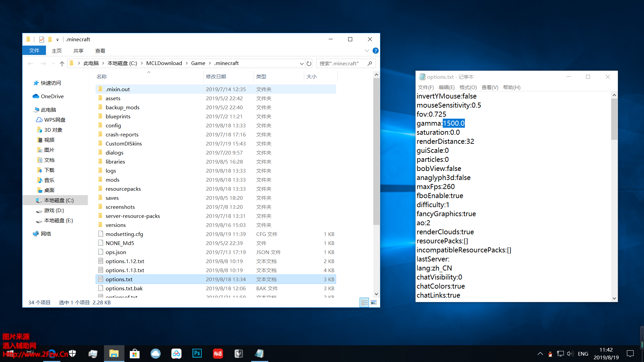644x362 pixels.
Task: Open the 共享 ribbon tab
Action: (x=78, y=51)
